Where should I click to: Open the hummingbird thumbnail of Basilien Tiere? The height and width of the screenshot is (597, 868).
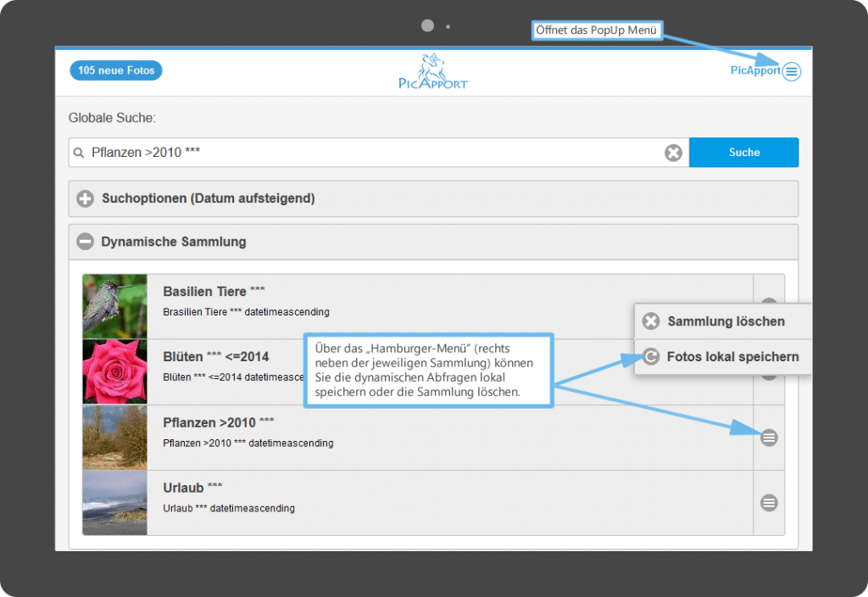tap(115, 306)
